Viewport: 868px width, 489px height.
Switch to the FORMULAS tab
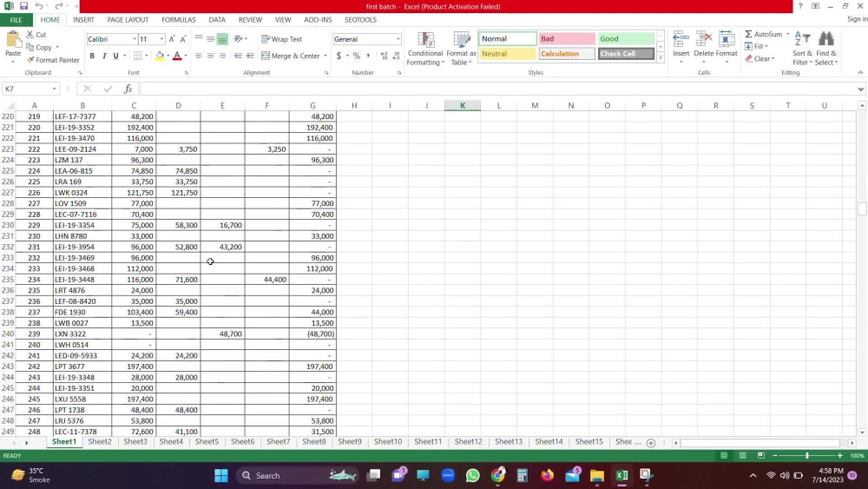(178, 20)
